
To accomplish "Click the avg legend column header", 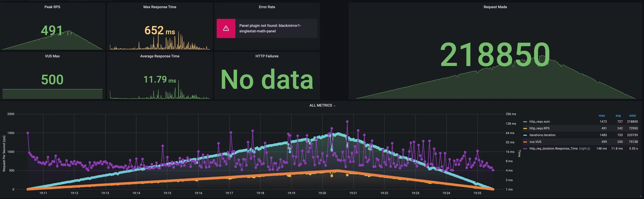I will click(618, 116).
